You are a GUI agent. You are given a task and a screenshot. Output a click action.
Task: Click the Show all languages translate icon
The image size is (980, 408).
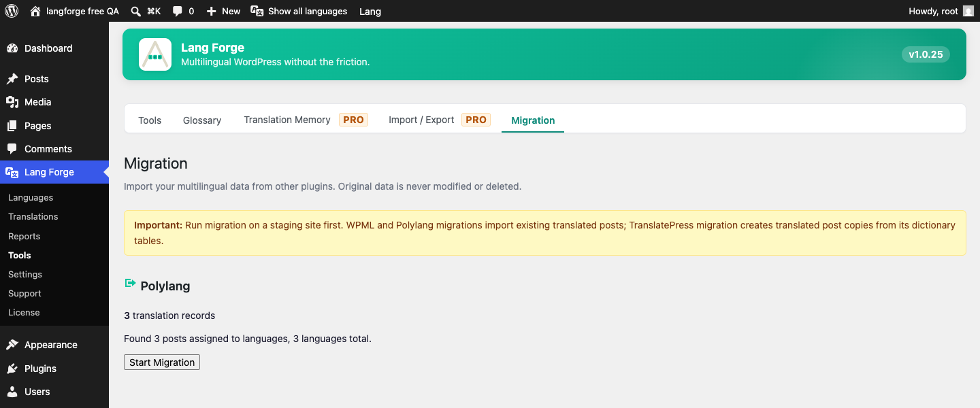pos(257,11)
